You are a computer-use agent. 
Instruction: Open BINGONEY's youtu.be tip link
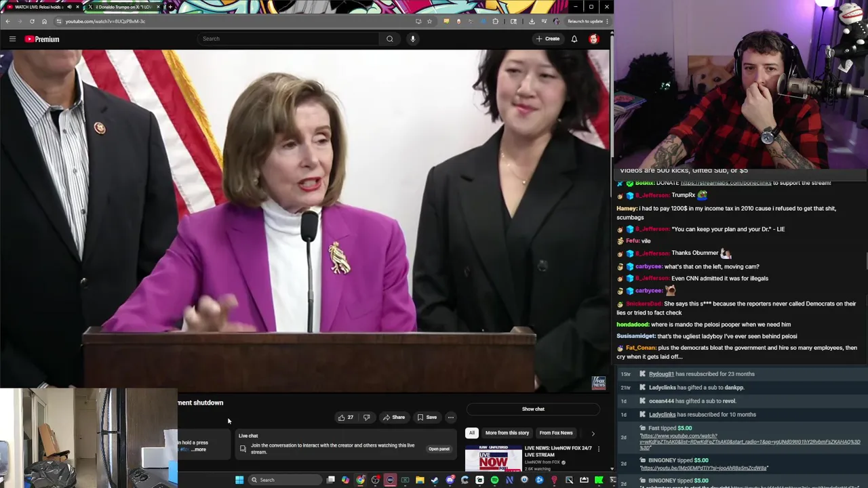tap(704, 468)
